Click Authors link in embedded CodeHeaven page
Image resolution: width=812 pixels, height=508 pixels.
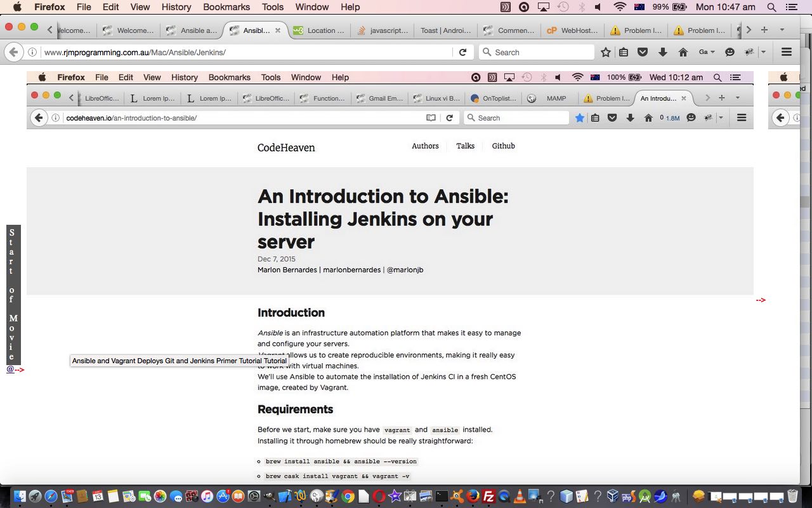click(425, 146)
